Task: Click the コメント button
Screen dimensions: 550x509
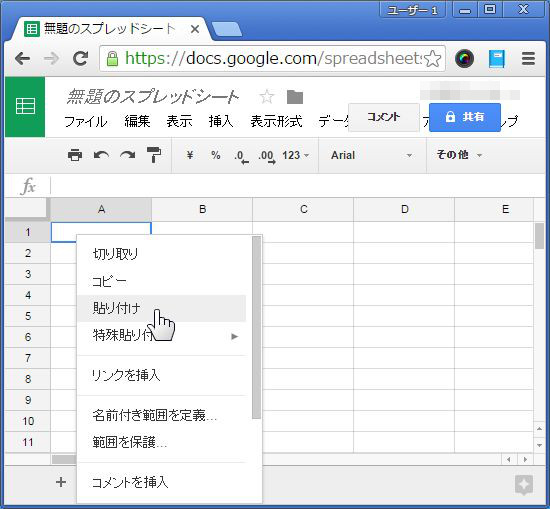Action: (x=384, y=117)
